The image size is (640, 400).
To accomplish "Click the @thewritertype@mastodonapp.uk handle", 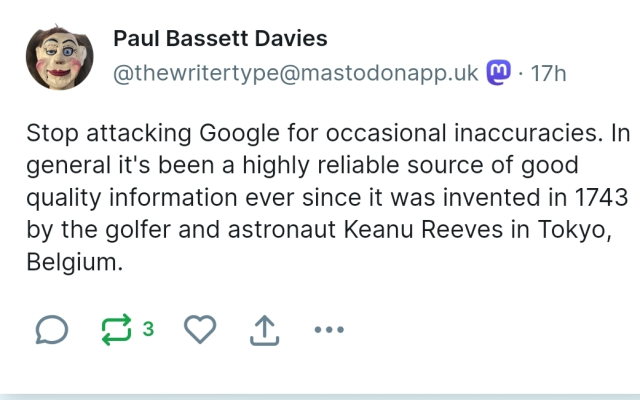I will (296, 73).
